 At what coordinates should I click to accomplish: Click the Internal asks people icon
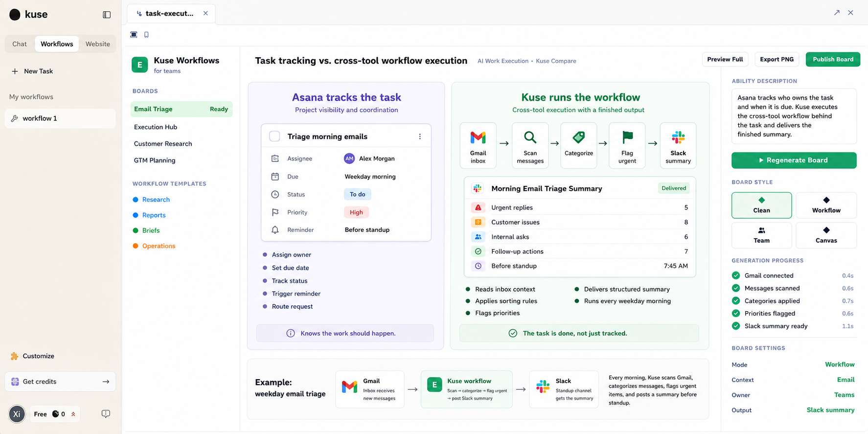point(478,237)
